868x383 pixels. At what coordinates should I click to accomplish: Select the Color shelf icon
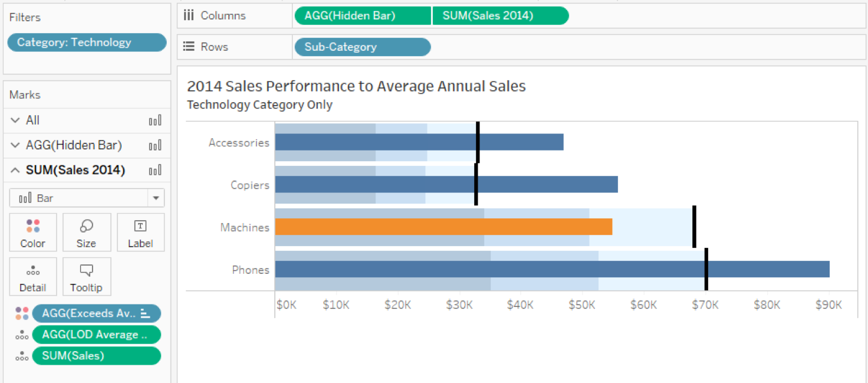32,232
